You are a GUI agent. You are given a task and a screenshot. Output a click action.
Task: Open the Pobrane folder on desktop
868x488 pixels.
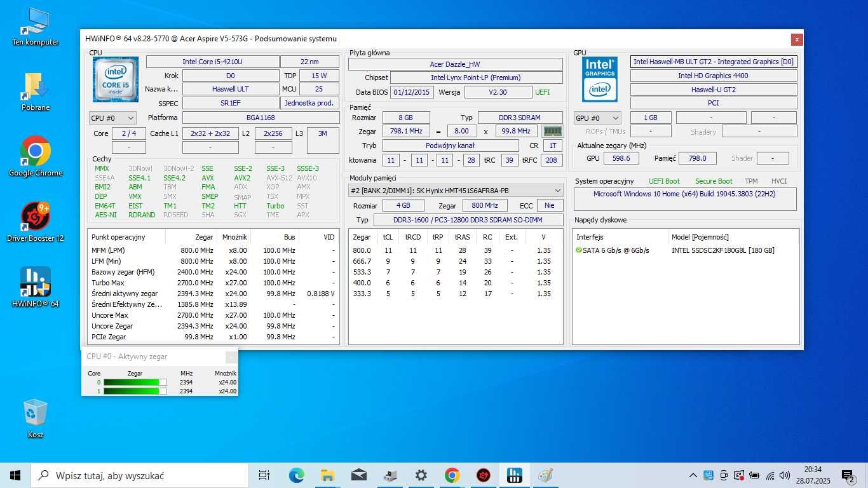tap(36, 92)
